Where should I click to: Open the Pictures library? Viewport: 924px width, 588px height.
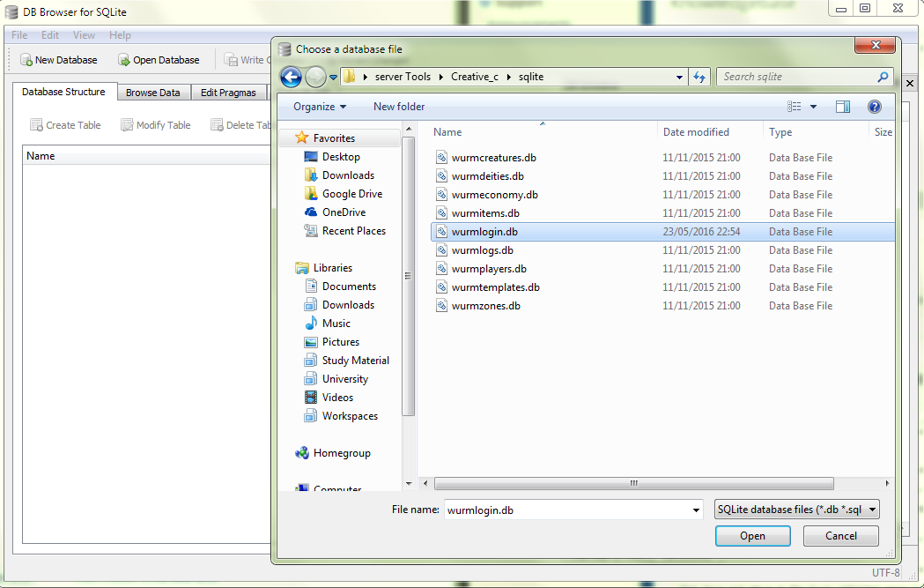click(341, 342)
